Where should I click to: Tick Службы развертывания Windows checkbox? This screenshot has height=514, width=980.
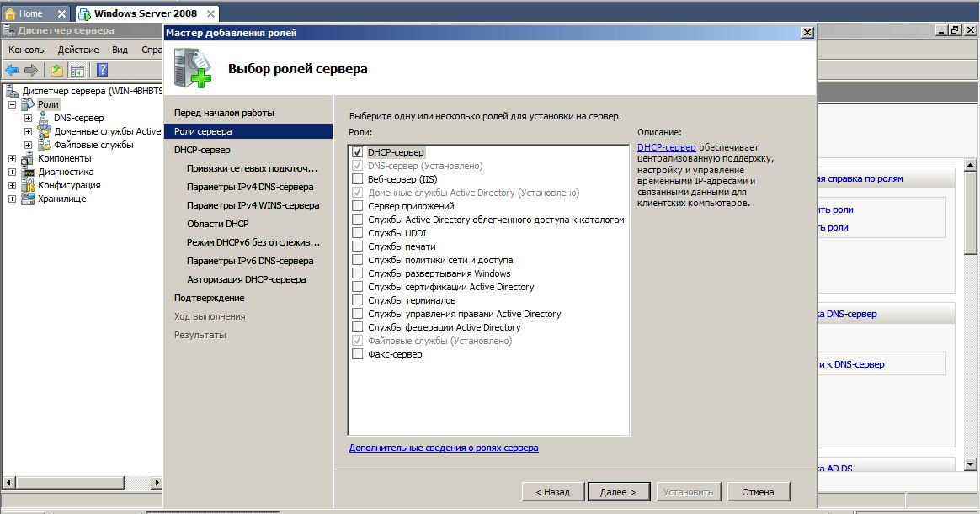(x=358, y=273)
